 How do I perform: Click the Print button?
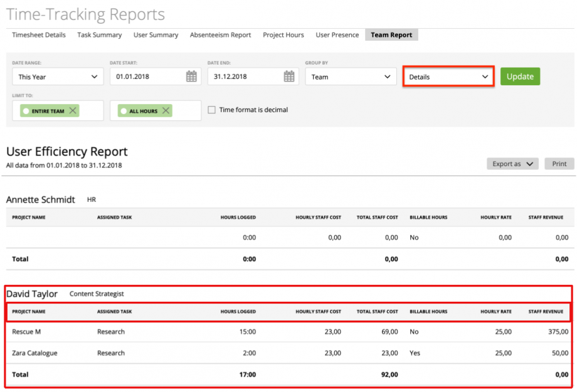(x=559, y=164)
